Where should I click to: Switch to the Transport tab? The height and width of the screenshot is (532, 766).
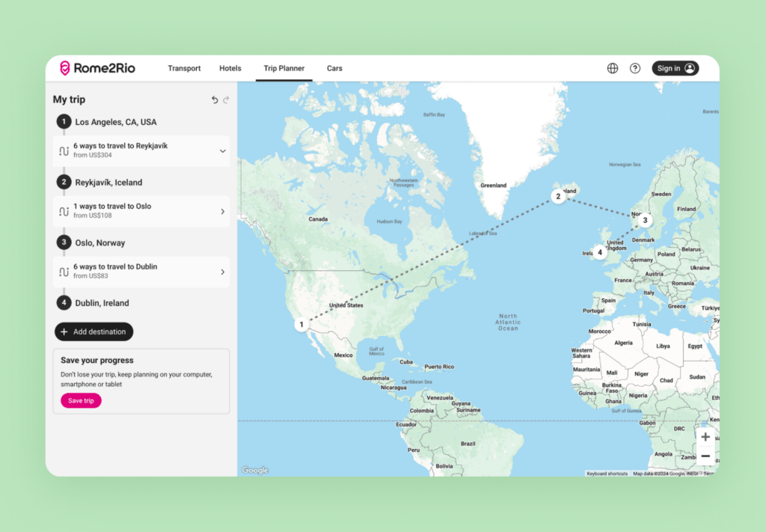click(184, 68)
